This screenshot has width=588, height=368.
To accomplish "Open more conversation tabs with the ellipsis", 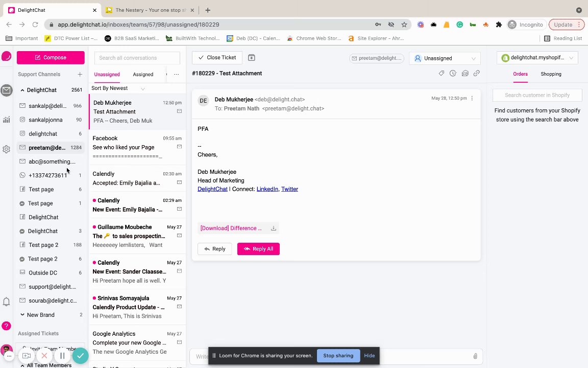I will coord(176,74).
